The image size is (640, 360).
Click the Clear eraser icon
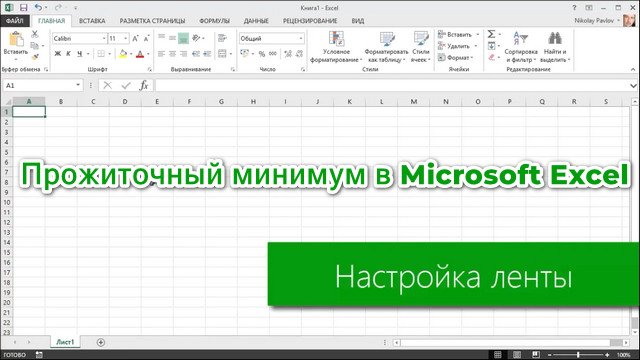tap(491, 57)
